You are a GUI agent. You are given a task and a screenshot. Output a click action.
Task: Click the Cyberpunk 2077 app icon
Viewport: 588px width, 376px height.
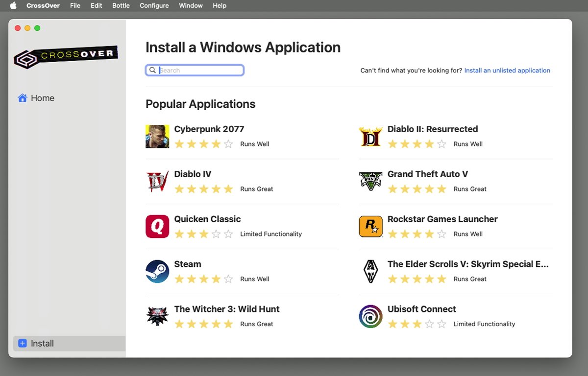tap(157, 136)
